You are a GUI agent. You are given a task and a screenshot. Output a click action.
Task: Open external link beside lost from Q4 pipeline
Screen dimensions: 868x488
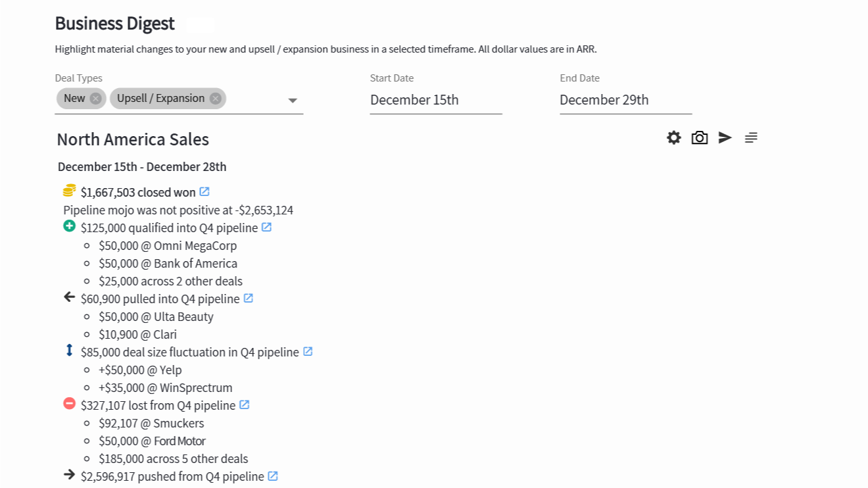click(x=245, y=405)
